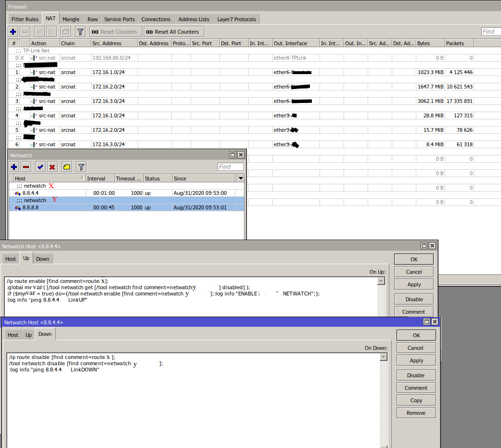Screen dimensions: 501x448
Task: Click the comment icon in Firewall toolbar
Action: point(65,32)
